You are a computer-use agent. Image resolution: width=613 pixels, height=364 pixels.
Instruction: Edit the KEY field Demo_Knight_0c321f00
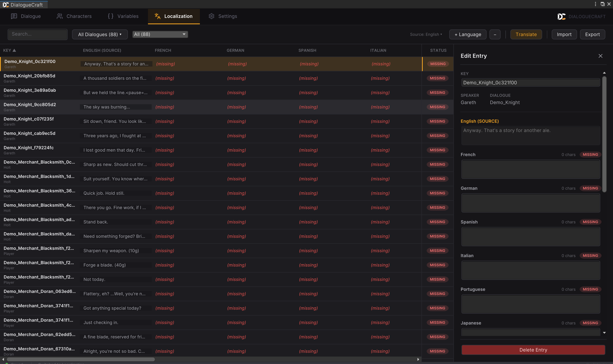(x=531, y=83)
